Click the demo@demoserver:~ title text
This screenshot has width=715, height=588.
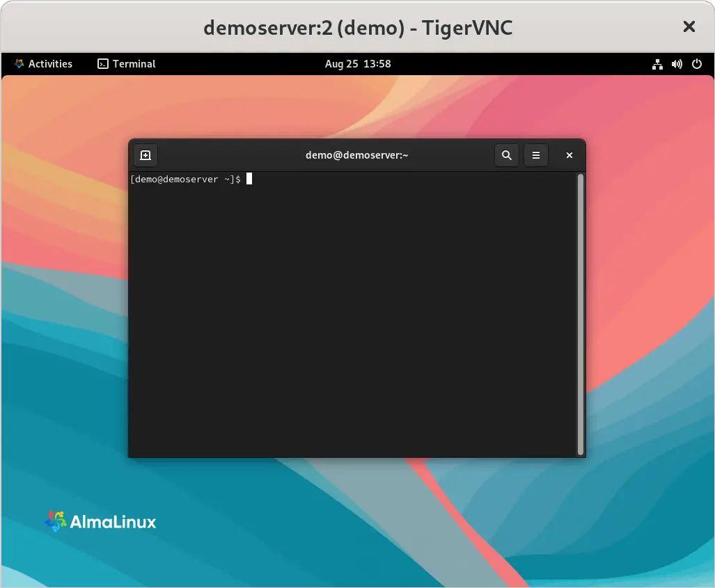click(x=356, y=155)
